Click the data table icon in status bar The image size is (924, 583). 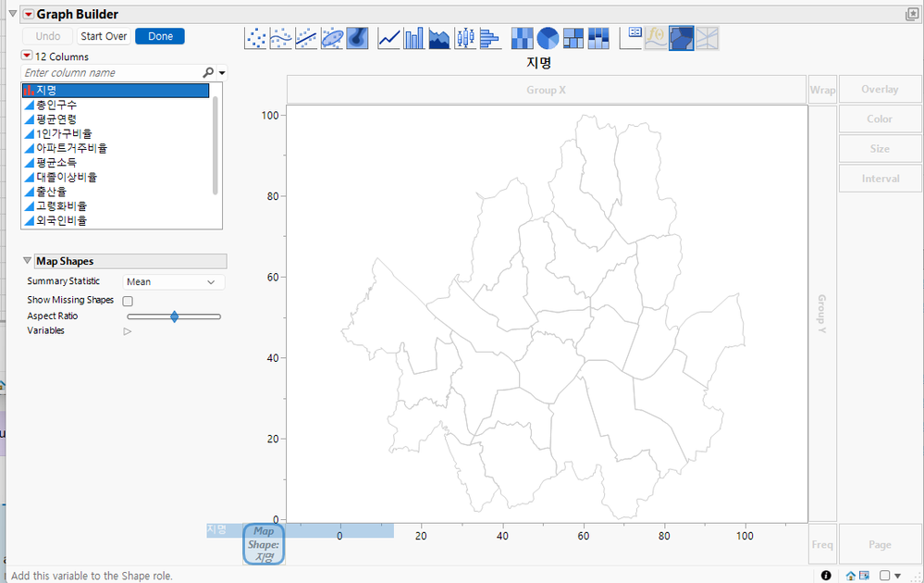coord(864,576)
